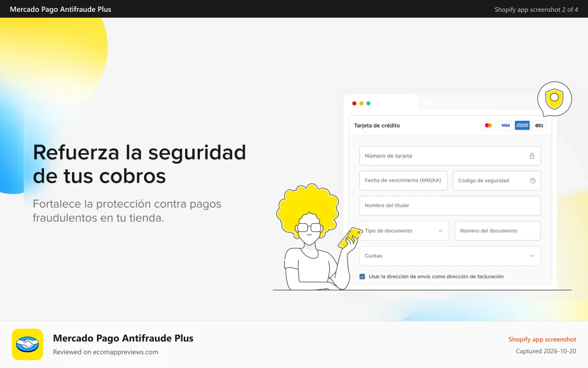Expand the Cuotas dropdown
Screen dimensions: 588x368
pyautogui.click(x=450, y=256)
